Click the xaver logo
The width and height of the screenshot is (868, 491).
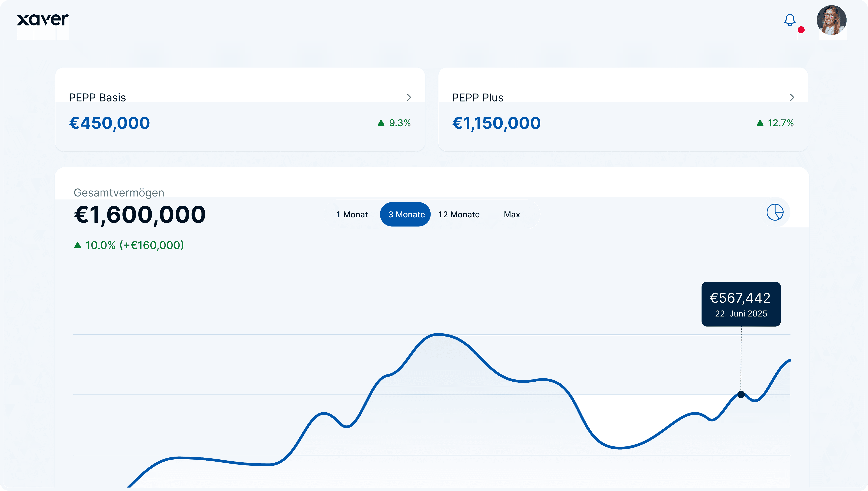click(x=43, y=20)
